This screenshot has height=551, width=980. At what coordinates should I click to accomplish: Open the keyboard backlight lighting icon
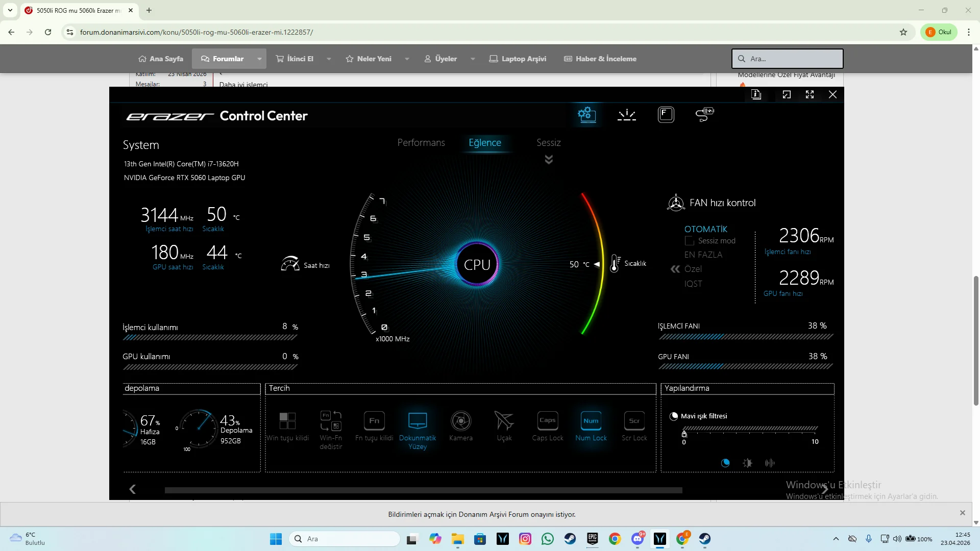click(626, 115)
